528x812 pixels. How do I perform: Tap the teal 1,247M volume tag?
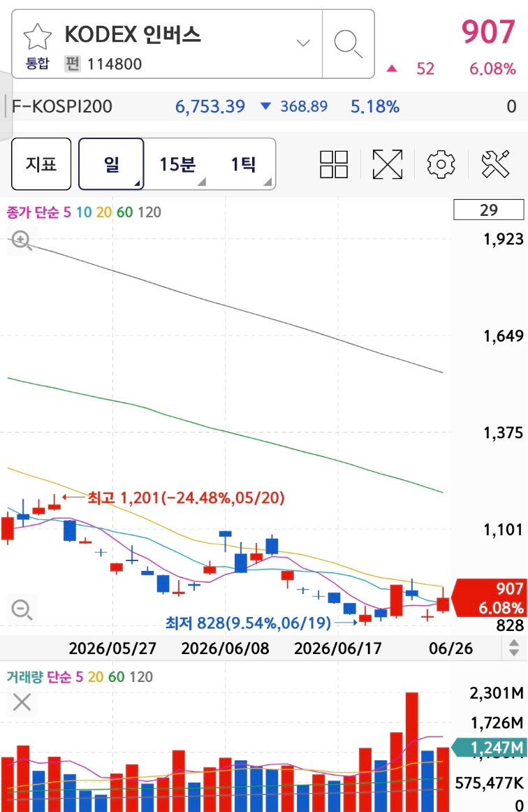click(489, 747)
